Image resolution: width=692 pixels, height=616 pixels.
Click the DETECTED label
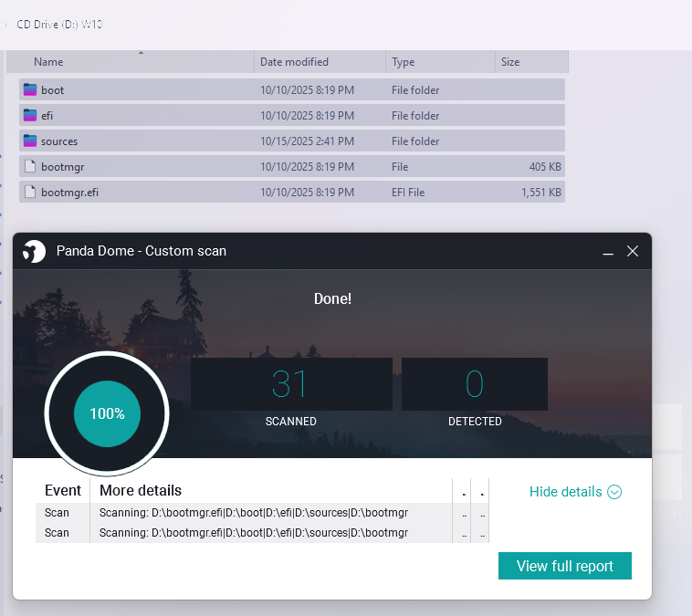[x=475, y=422]
